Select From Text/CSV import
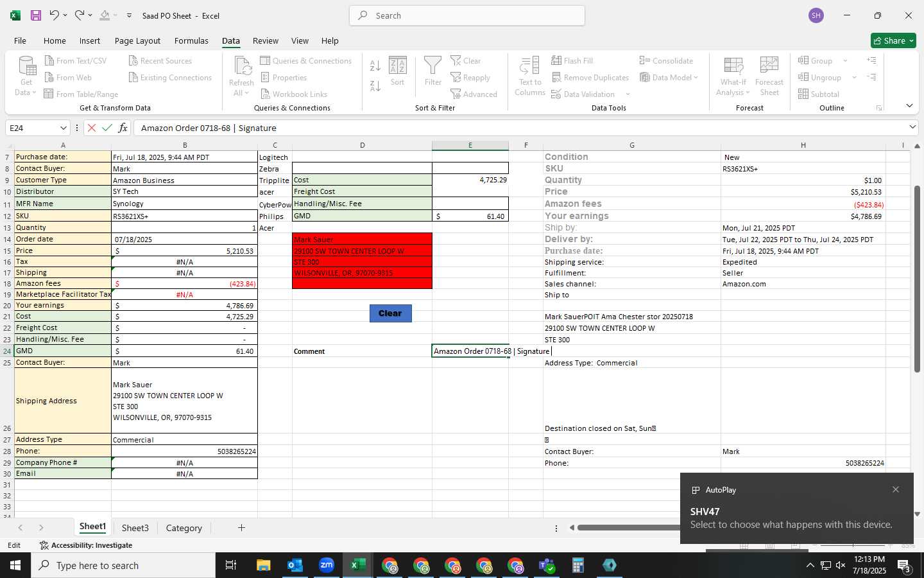The height and width of the screenshot is (578, 924). (75, 60)
